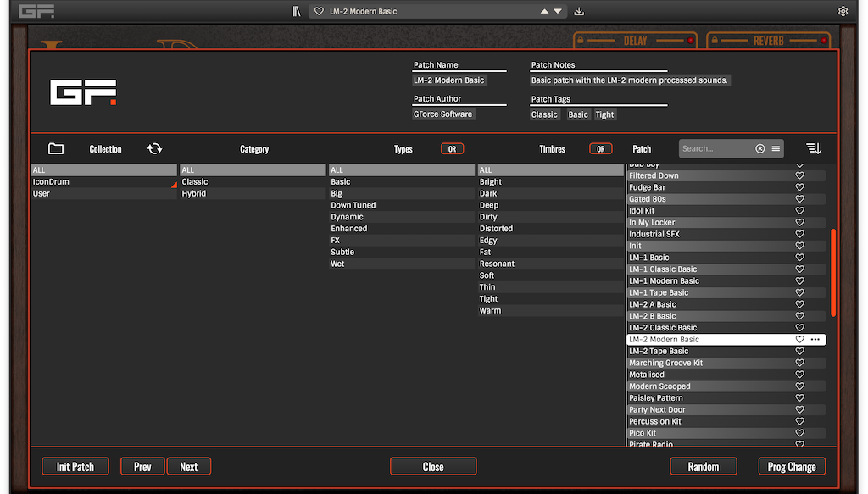Filter by Classic category

point(253,182)
